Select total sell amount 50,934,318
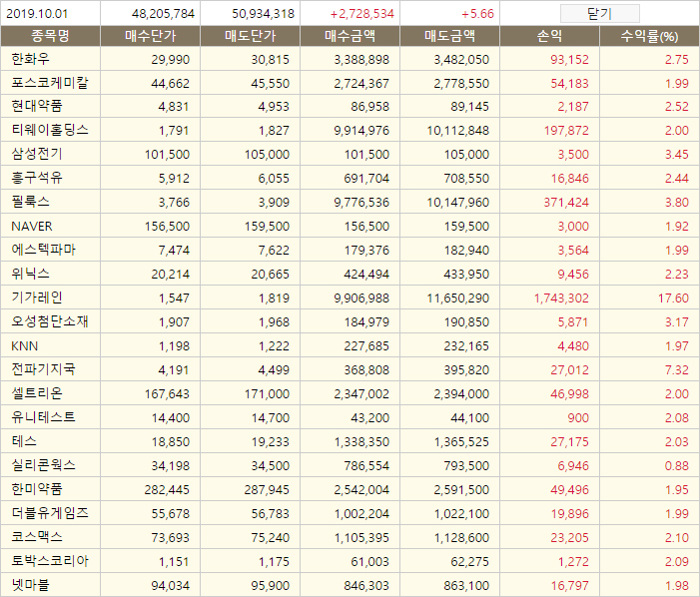 click(x=263, y=14)
